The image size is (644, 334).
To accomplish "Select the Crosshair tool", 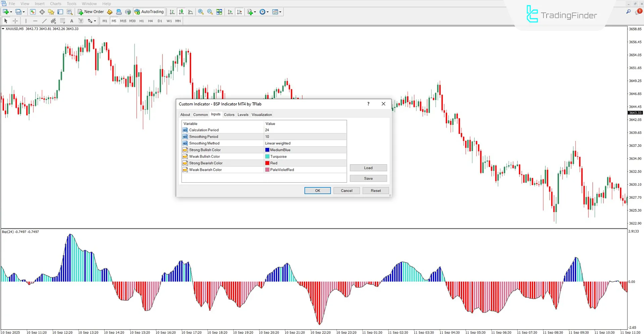I will point(15,20).
